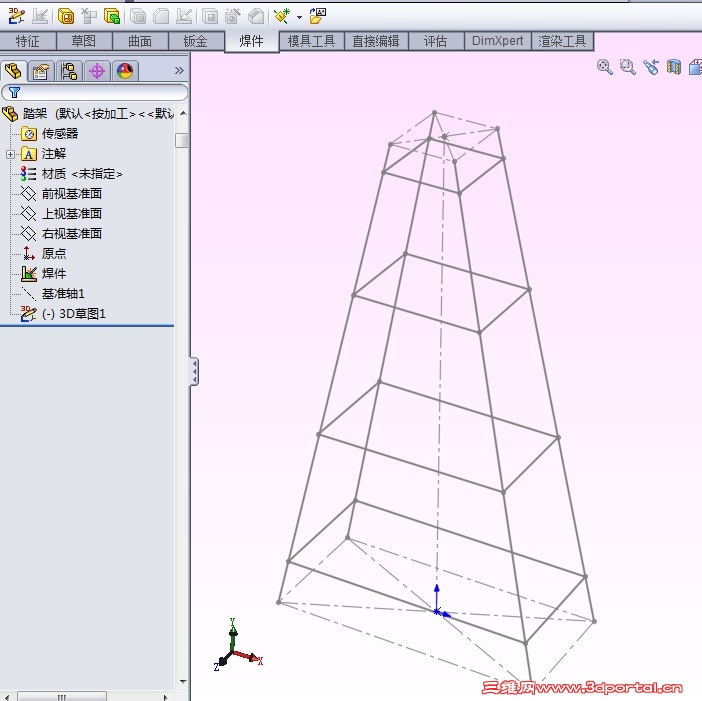Select 传感器 in the feature tree

50,133
